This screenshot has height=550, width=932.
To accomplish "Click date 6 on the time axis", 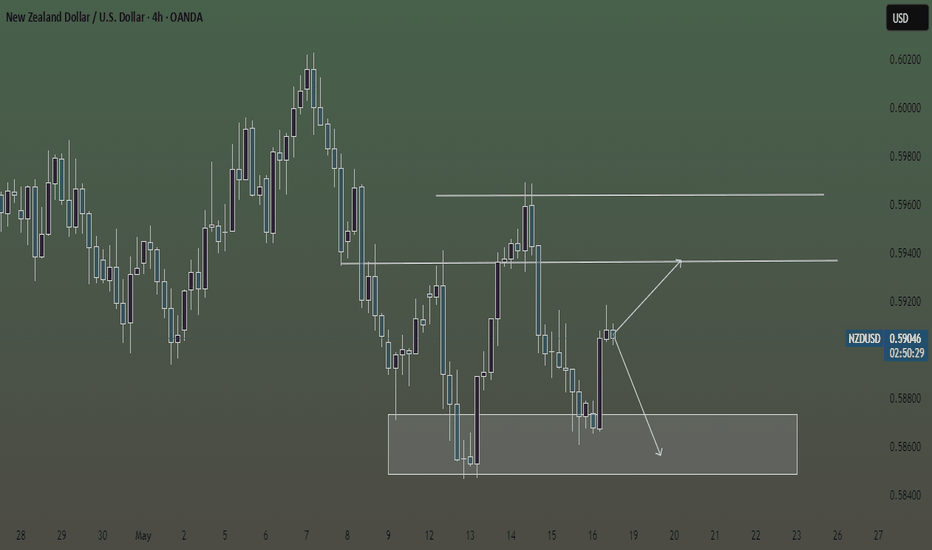I will coord(266,535).
